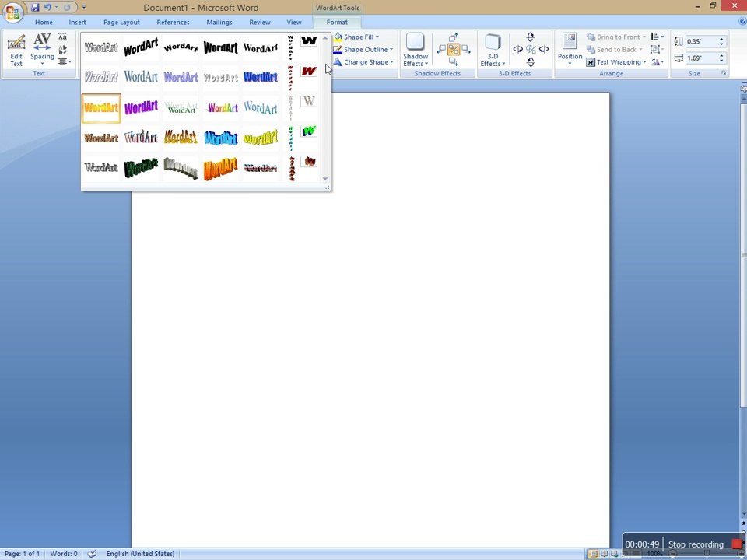Switch to the Mailings tab
The height and width of the screenshot is (560, 747).
click(219, 23)
